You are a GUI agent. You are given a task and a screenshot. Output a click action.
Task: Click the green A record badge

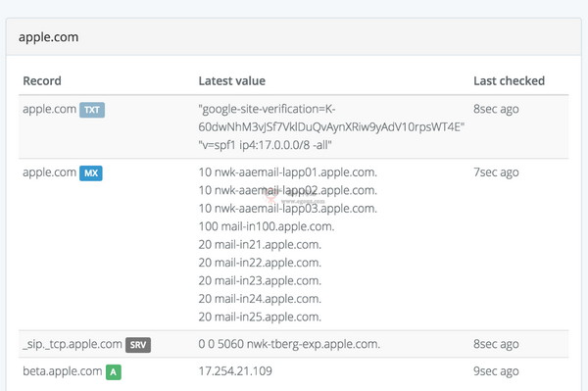pos(114,372)
